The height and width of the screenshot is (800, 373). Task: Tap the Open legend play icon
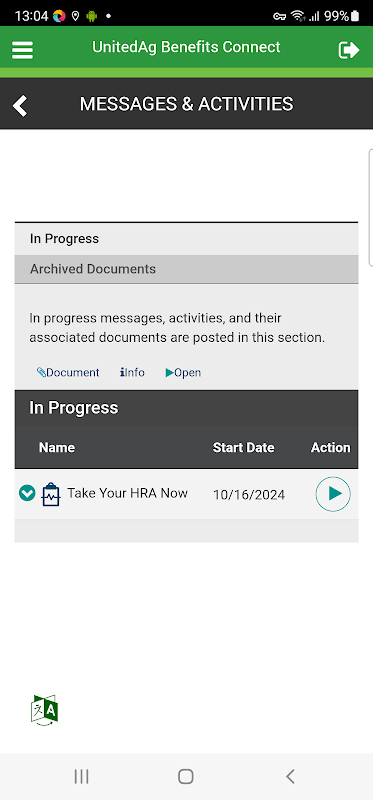tap(170, 372)
